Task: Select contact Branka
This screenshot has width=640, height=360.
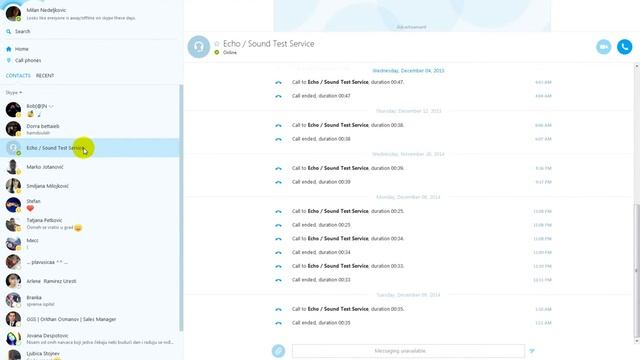Action: pyautogui.click(x=89, y=300)
